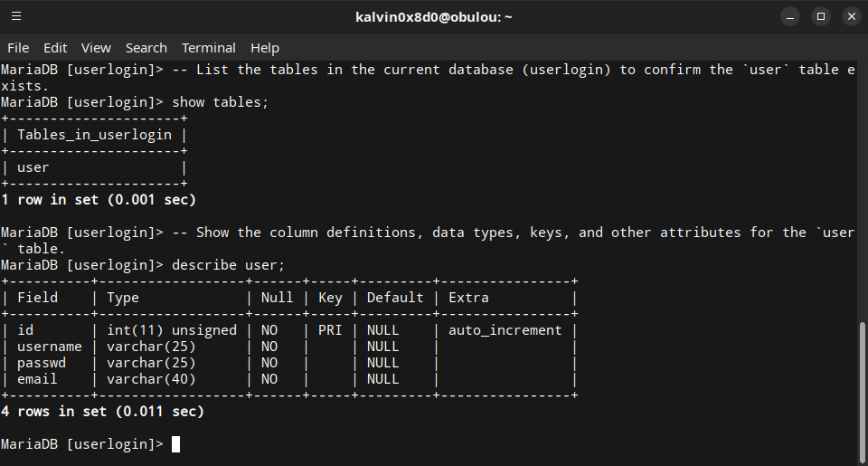
Task: Click the cursor at the last MariaDB prompt
Action: [176, 444]
